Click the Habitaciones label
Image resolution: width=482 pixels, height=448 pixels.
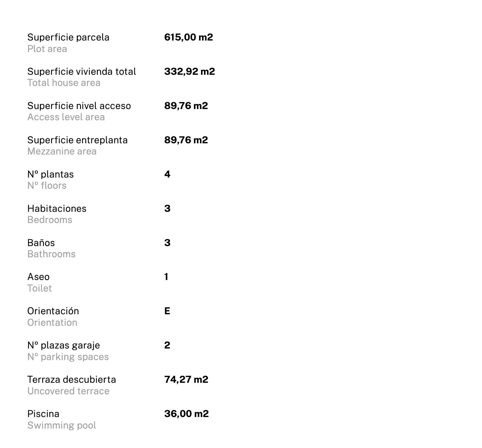[57, 209]
